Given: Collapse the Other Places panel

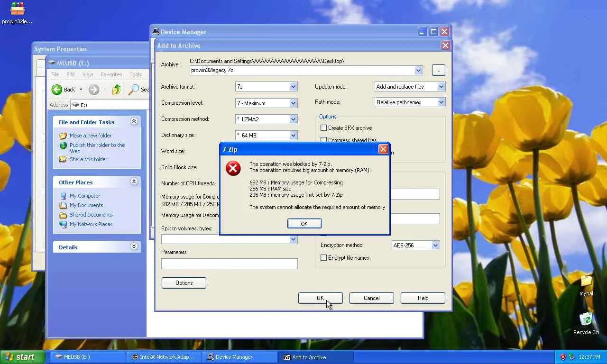Looking at the screenshot, I should tap(134, 182).
